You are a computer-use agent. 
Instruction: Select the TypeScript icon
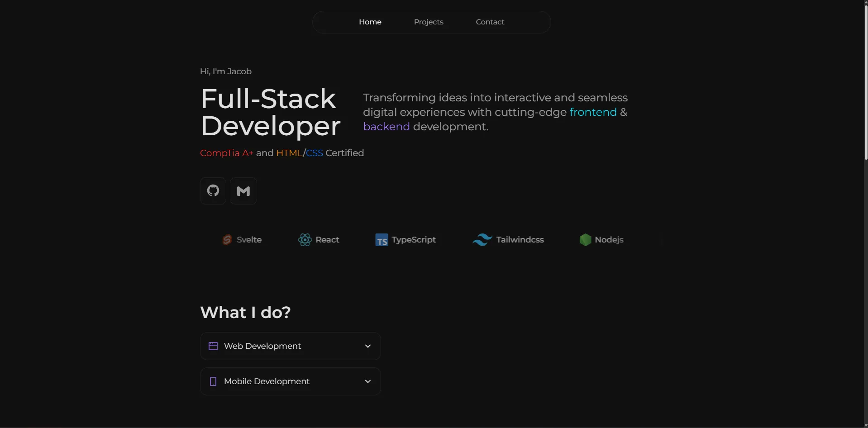(381, 240)
